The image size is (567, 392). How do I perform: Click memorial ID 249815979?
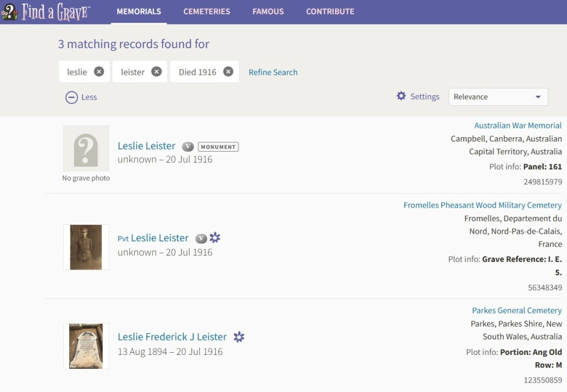click(543, 182)
